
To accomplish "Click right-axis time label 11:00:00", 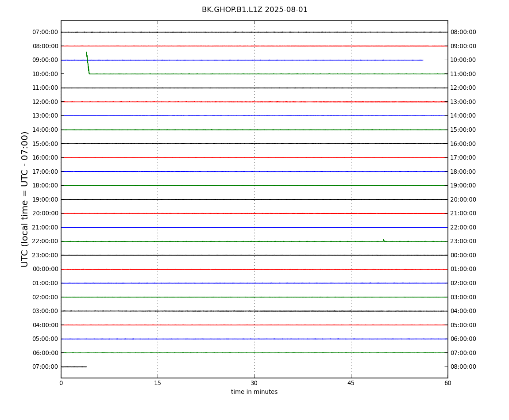I will coord(463,74).
